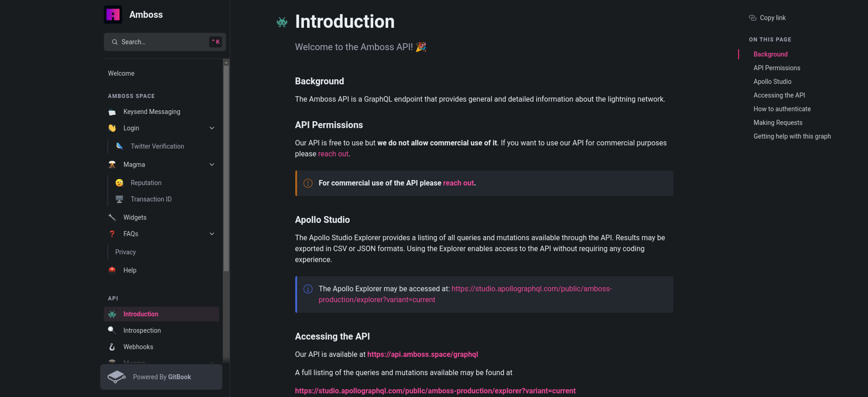Open the api.amboss.space/graphql link
This screenshot has height=397, width=868.
[423, 355]
